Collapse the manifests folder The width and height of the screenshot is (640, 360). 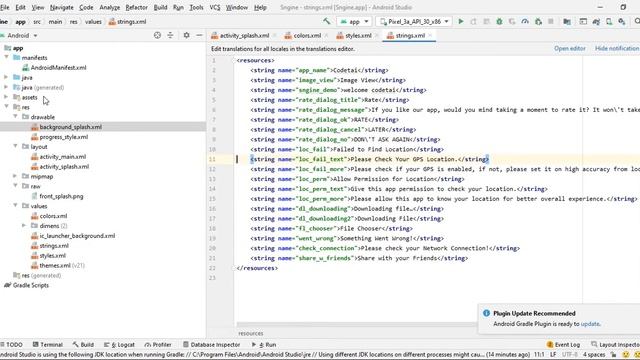(x=7, y=58)
